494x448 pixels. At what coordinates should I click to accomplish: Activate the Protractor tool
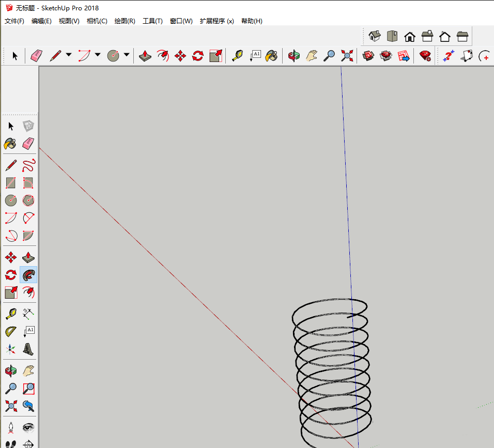pyautogui.click(x=11, y=331)
